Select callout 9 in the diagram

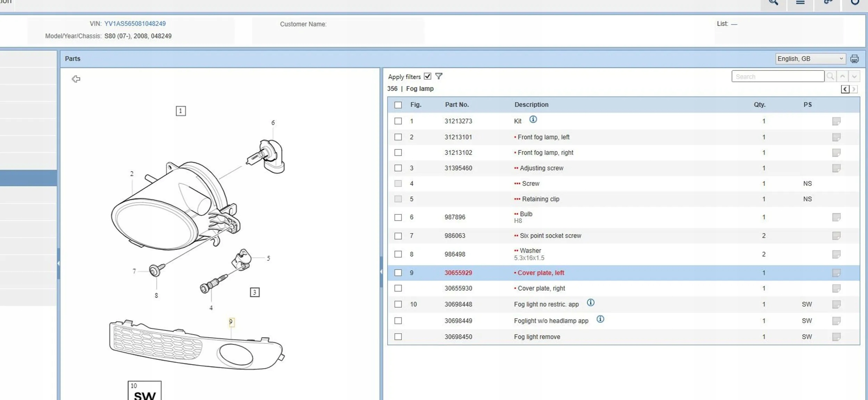click(x=231, y=322)
